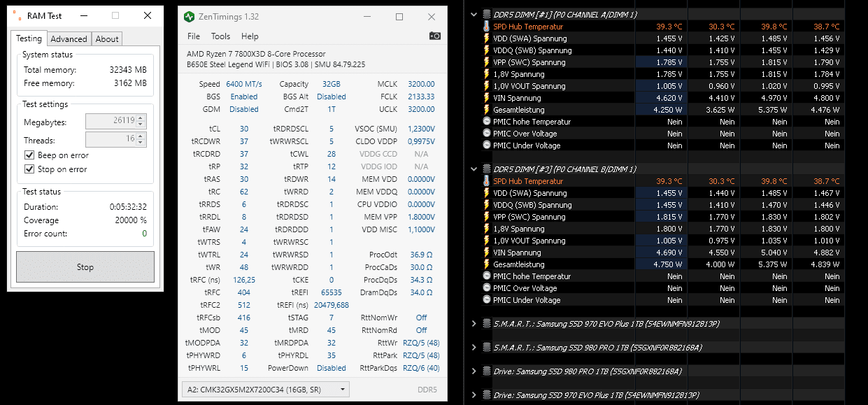The image size is (868, 405).
Task: Click DIMM #1 1,8V Spannung bolt icon
Action: point(486,74)
